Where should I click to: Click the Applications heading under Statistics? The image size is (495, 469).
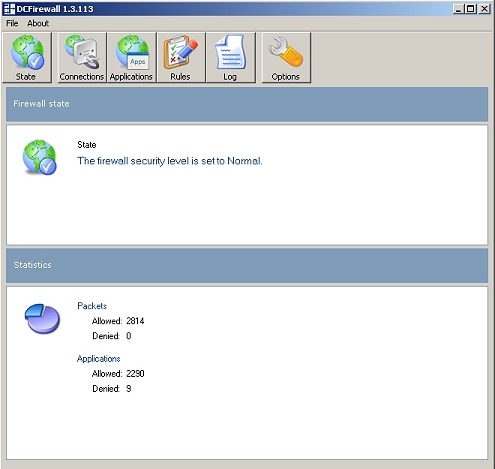point(99,359)
